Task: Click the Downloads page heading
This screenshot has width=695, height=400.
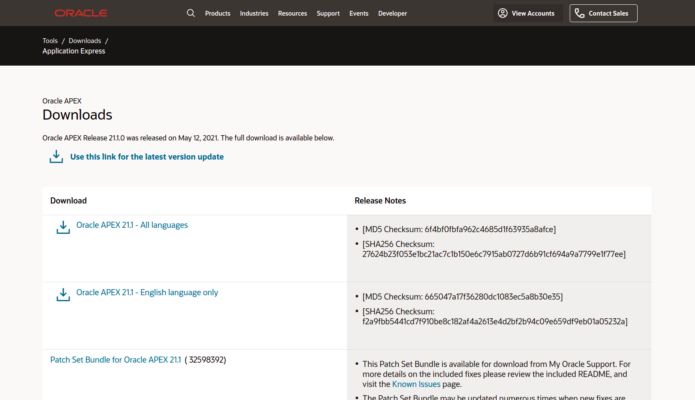Action: click(x=77, y=115)
